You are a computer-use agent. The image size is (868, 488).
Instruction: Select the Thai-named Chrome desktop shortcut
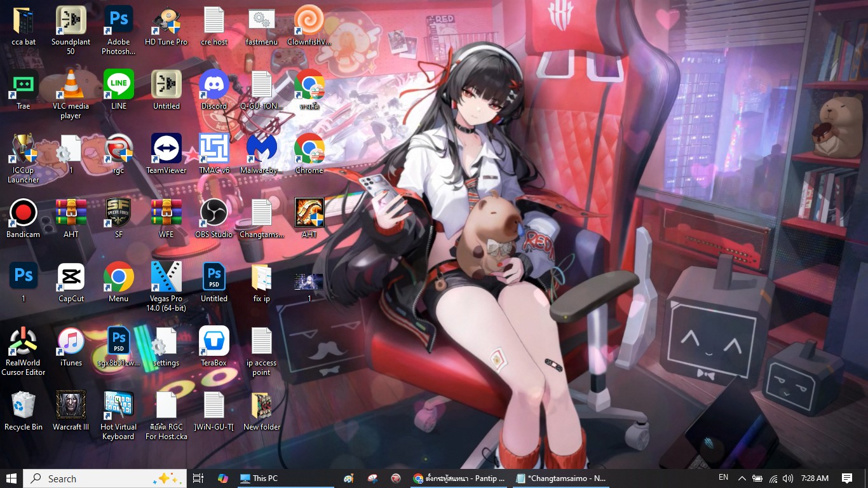309,90
